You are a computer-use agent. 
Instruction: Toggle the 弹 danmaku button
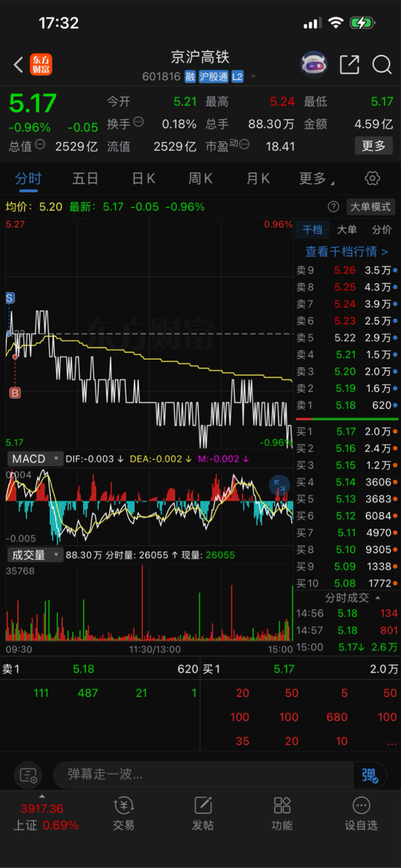[x=370, y=775]
